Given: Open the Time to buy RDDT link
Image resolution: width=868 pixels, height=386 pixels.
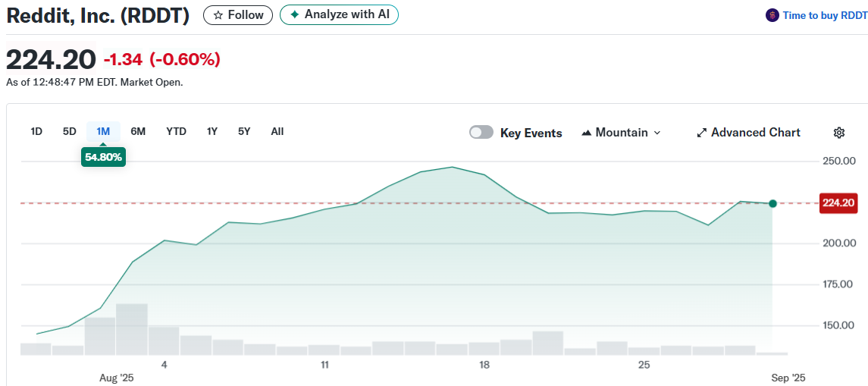Looking at the screenshot, I should pyautogui.click(x=825, y=15).
